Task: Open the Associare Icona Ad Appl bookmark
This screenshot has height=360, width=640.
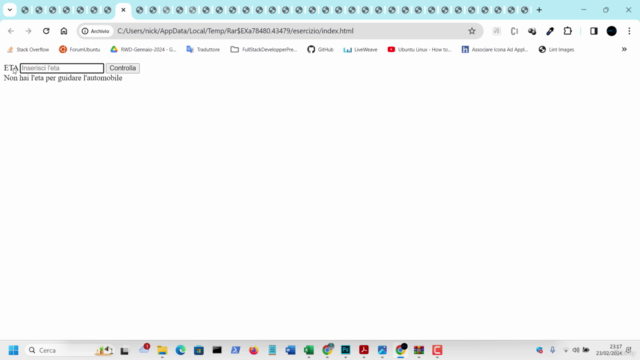Action: (x=495, y=49)
